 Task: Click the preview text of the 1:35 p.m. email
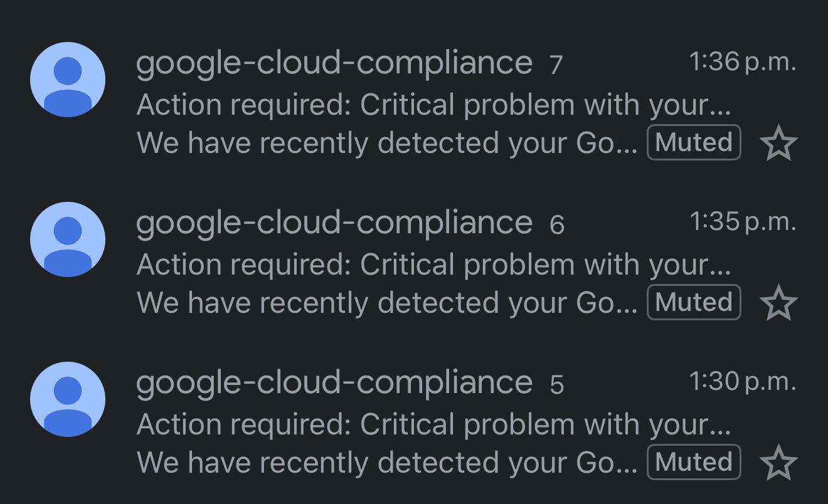(x=386, y=303)
